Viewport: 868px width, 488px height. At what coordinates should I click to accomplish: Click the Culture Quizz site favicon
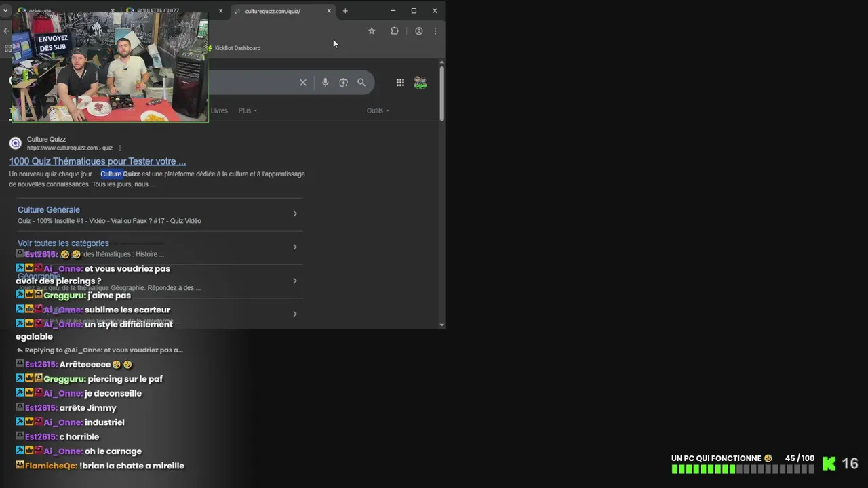click(15, 143)
